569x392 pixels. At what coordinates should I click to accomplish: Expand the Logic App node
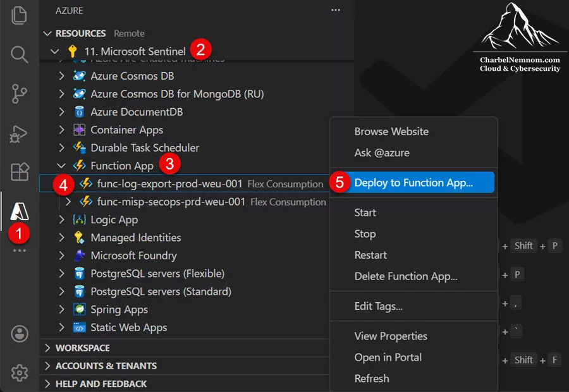pos(62,219)
